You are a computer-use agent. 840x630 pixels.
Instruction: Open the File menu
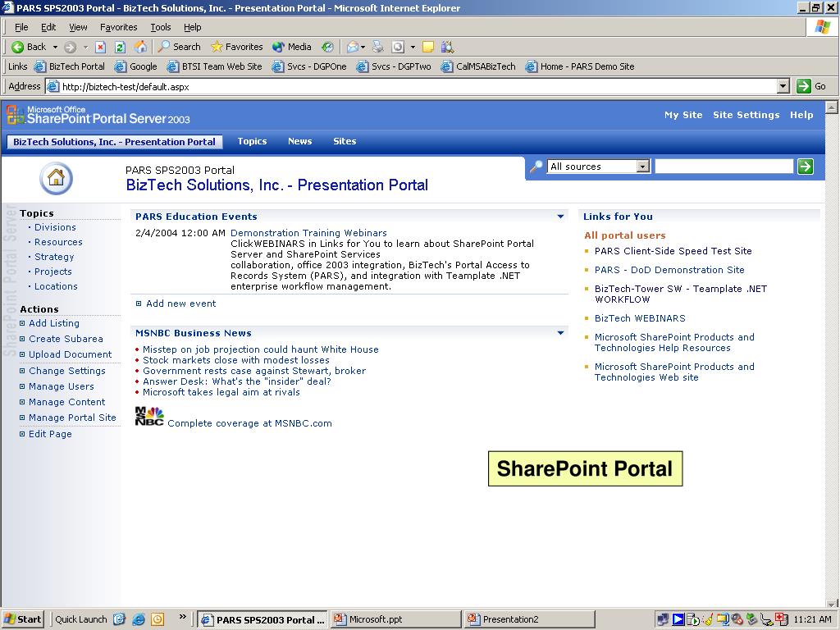click(21, 27)
